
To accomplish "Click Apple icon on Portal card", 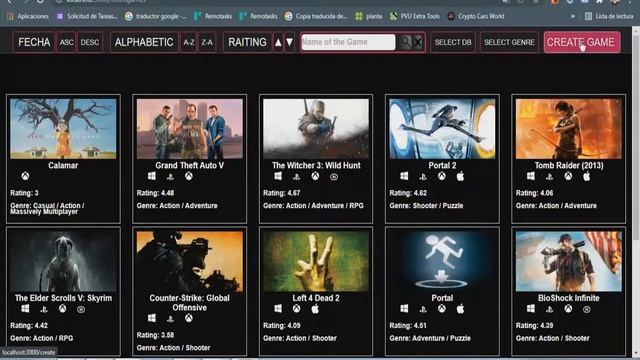I will [460, 309].
